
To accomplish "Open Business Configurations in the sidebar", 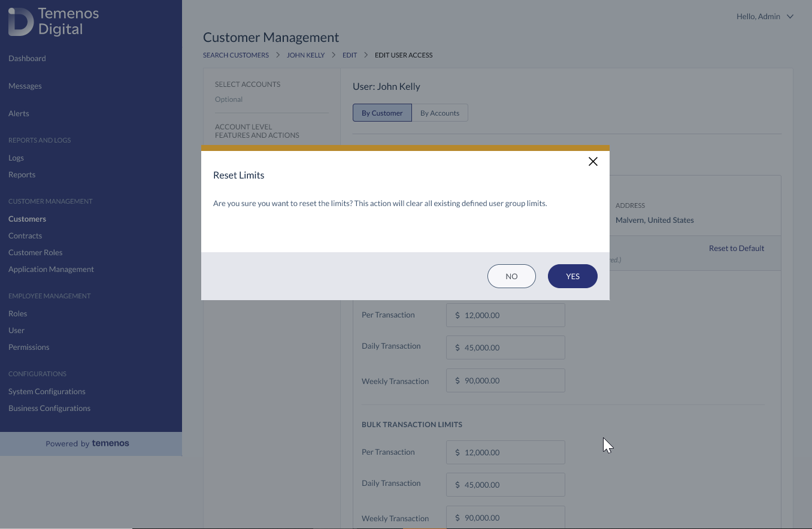I will [x=49, y=408].
